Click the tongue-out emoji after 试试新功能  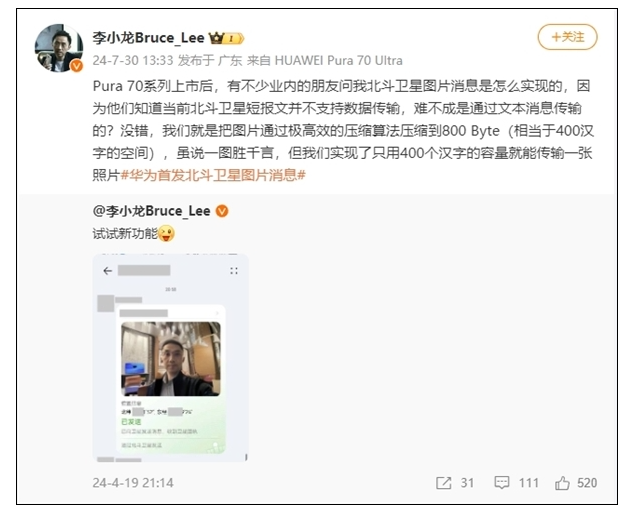166,234
